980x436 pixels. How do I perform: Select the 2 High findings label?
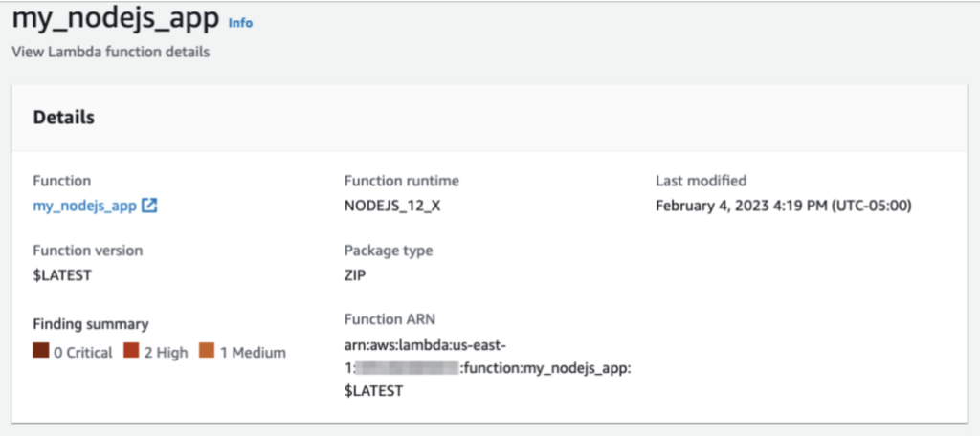167,352
